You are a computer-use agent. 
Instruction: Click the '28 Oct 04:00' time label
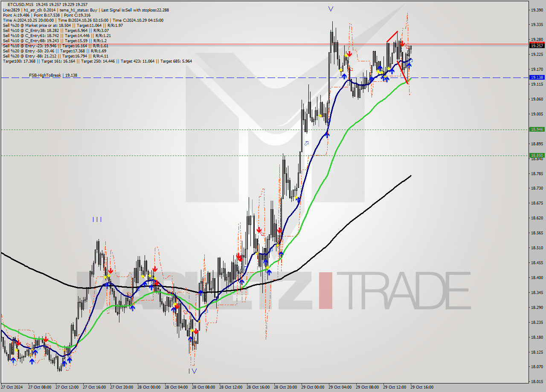click(176, 387)
